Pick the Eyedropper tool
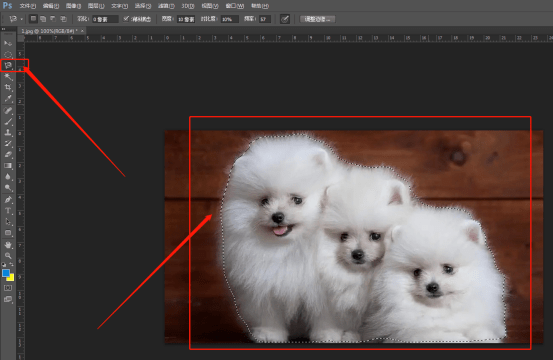 pyautogui.click(x=8, y=98)
